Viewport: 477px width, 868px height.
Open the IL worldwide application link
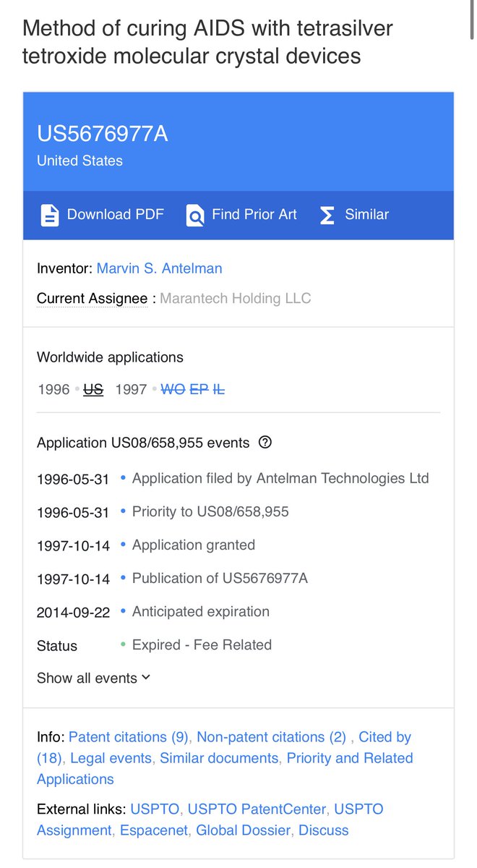pos(218,389)
